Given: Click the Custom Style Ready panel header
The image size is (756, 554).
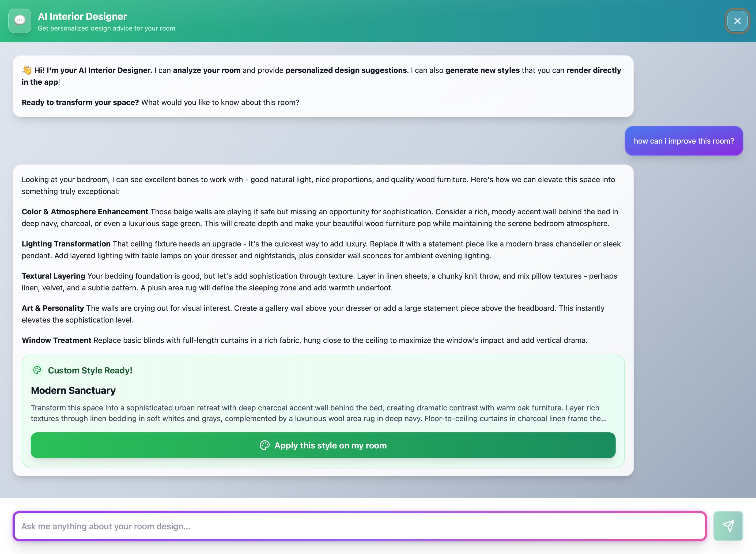Looking at the screenshot, I should (90, 370).
